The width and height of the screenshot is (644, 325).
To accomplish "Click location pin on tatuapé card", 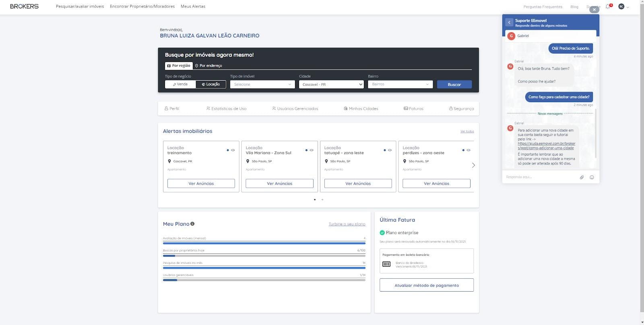I will pyautogui.click(x=326, y=161).
